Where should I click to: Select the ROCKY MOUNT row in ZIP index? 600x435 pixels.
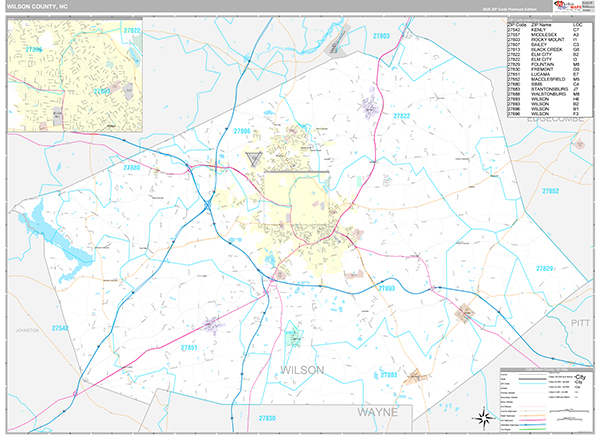click(545, 39)
